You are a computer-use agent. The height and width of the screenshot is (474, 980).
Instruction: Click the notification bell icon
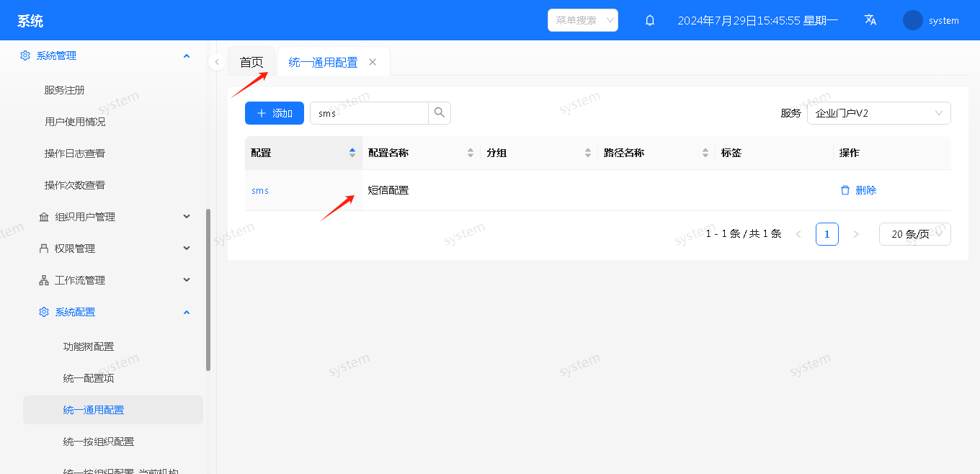tap(650, 20)
